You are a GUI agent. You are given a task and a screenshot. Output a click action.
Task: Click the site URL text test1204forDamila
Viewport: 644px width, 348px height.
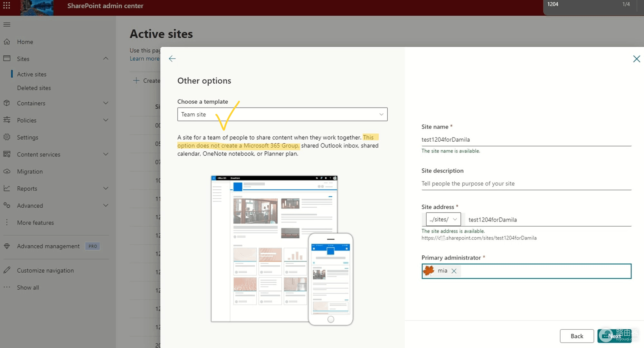479,238
